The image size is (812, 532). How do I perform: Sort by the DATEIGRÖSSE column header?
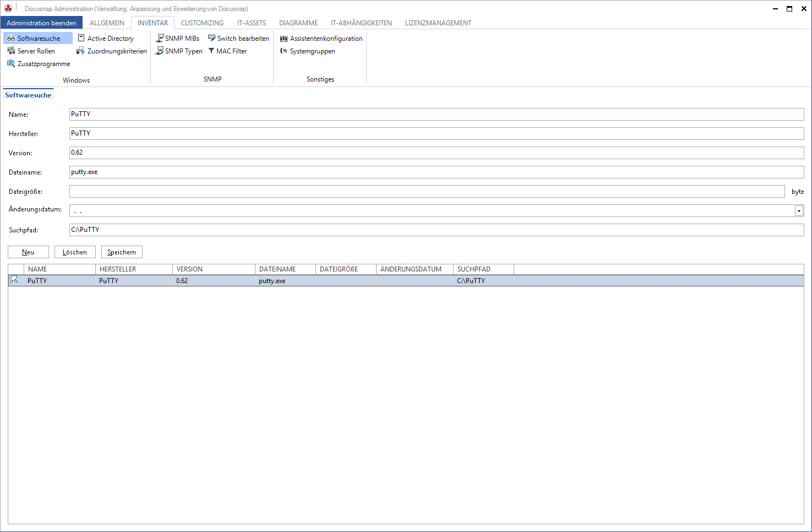[346, 269]
